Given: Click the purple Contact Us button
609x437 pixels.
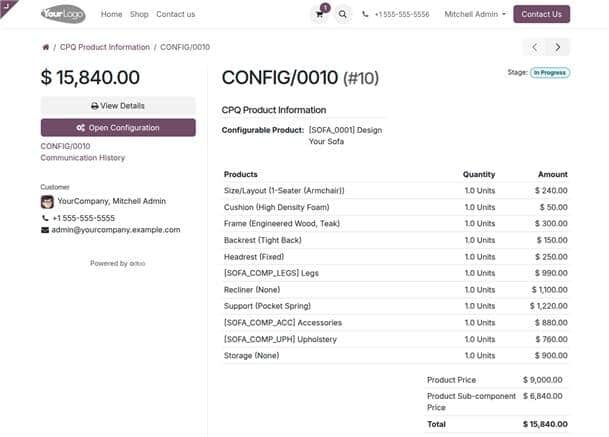Looking at the screenshot, I should (x=541, y=14).
